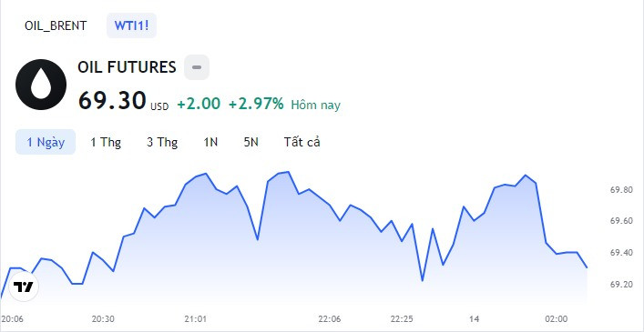Switch to the OIL_BRENT tab

click(56, 25)
